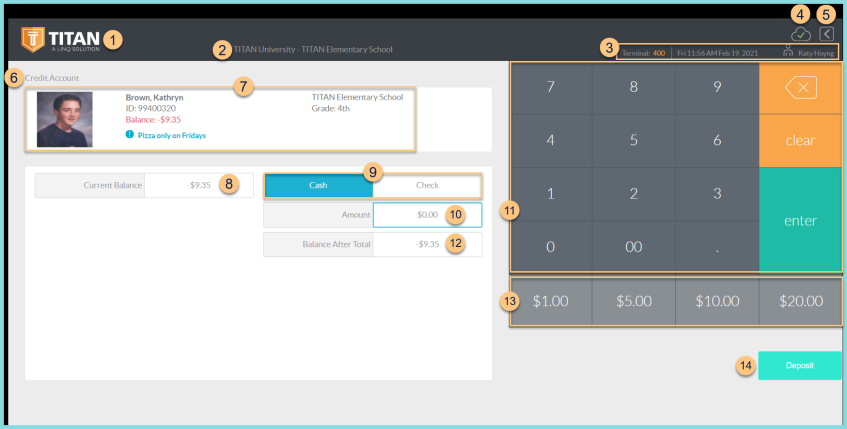
Task: Tap keypad digit 2
Action: pos(634,193)
